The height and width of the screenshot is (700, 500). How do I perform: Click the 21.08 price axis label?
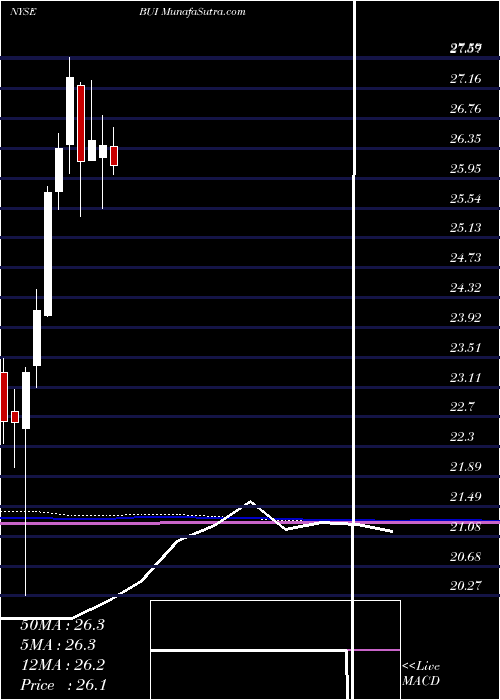(466, 527)
